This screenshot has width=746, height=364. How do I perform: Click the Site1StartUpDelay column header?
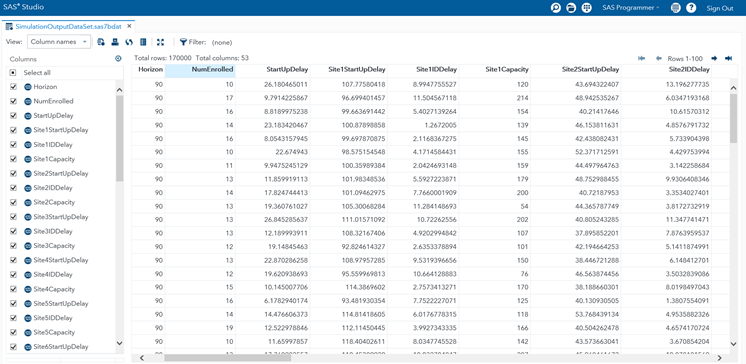349,70
